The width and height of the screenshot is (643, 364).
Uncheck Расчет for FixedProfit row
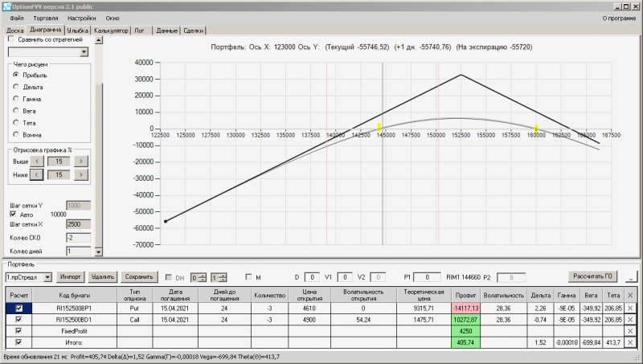tap(18, 331)
